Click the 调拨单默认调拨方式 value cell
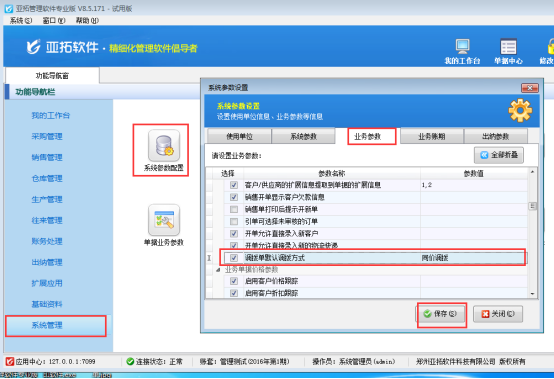The height and width of the screenshot is (379, 554). tap(473, 258)
